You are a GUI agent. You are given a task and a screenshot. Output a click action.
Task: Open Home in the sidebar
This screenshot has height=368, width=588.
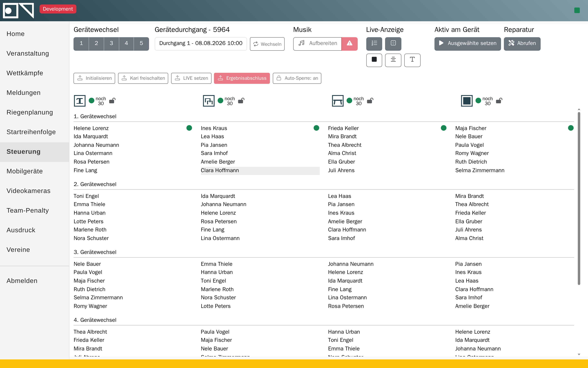pyautogui.click(x=35, y=34)
